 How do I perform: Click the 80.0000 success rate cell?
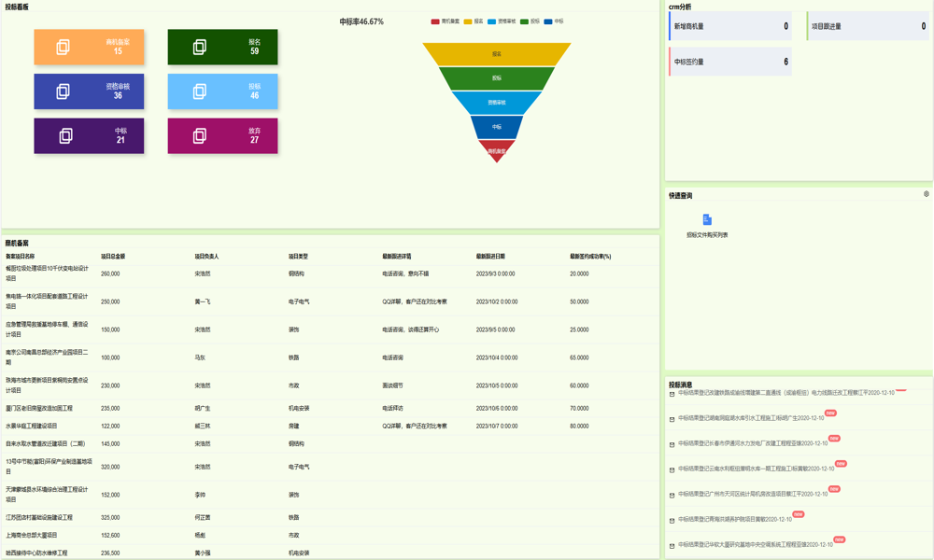pos(579,427)
